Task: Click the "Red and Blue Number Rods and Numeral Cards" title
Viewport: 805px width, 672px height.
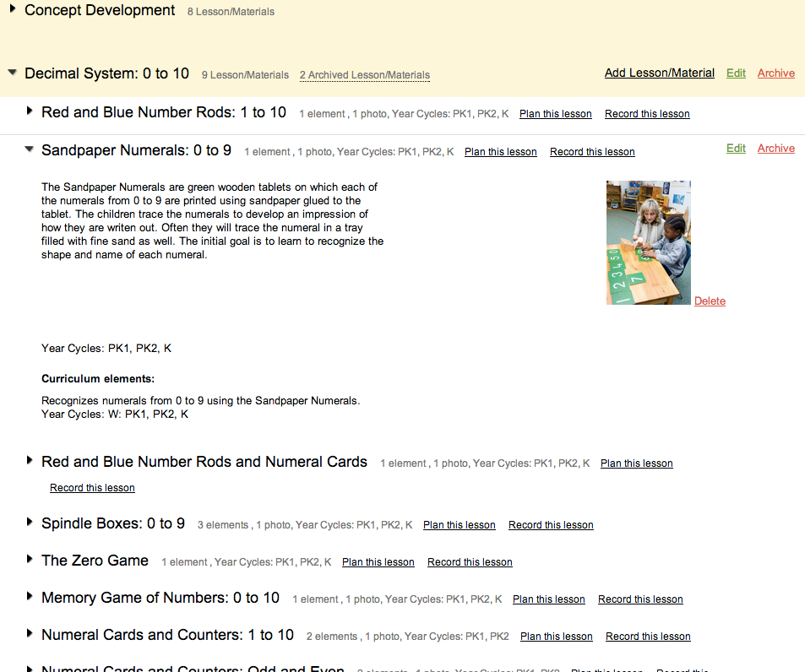Action: tap(204, 462)
